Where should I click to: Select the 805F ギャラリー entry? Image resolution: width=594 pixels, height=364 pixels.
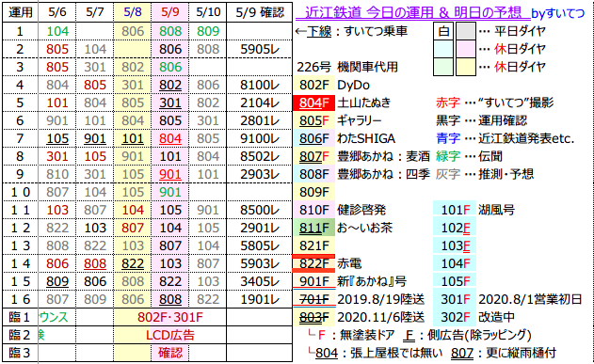337,120
